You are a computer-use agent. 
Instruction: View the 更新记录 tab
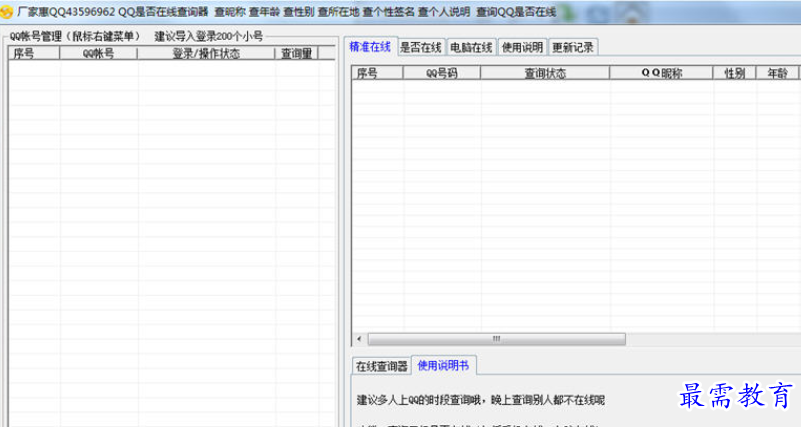[573, 48]
